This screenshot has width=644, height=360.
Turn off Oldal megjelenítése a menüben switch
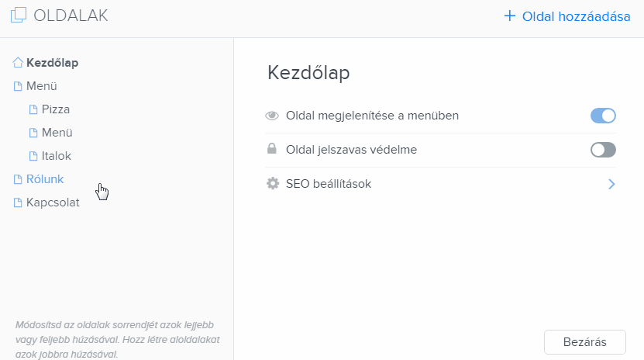pyautogui.click(x=603, y=116)
